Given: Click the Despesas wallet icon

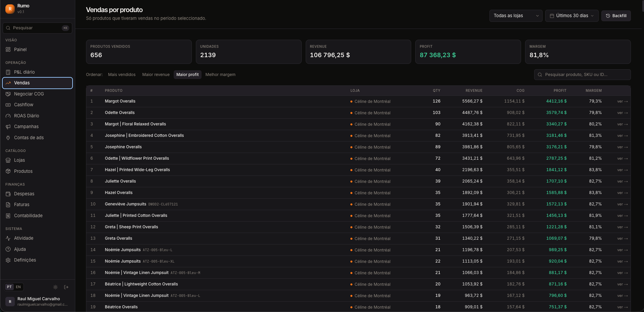Looking at the screenshot, I should (8, 194).
